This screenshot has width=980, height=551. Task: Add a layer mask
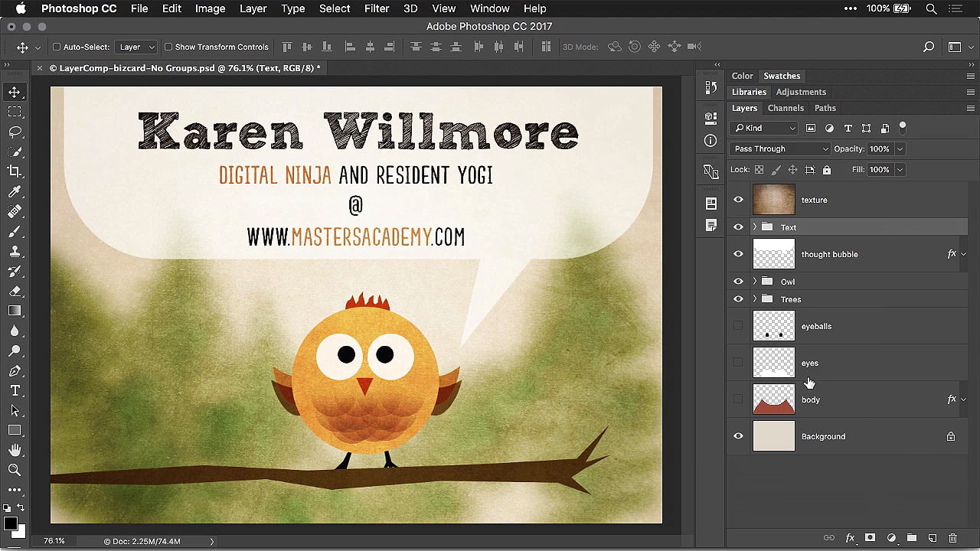(x=871, y=538)
